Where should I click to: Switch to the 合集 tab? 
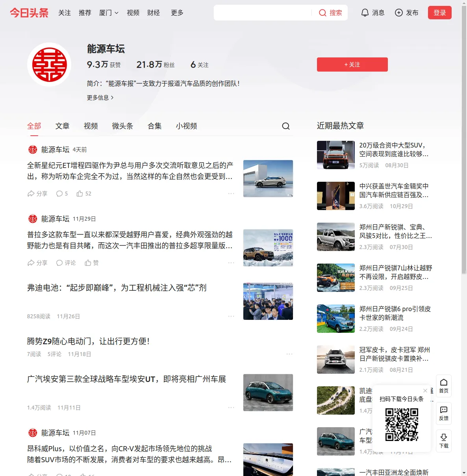pyautogui.click(x=155, y=126)
